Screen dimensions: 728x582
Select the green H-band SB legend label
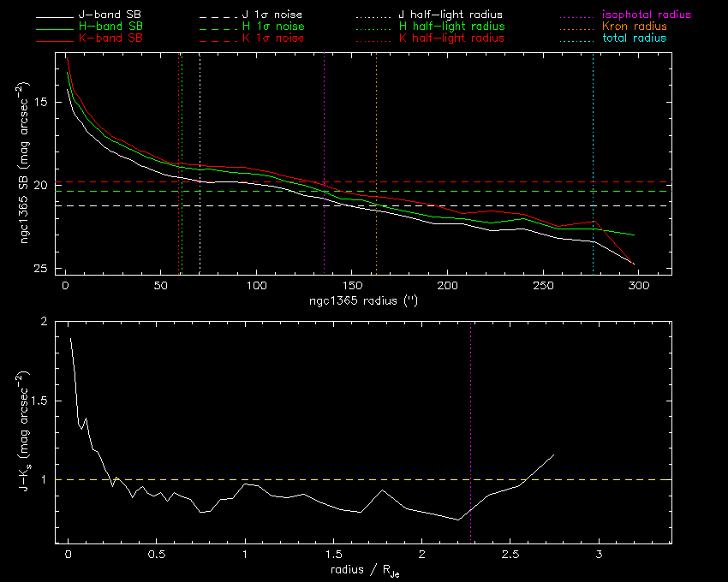110,27
